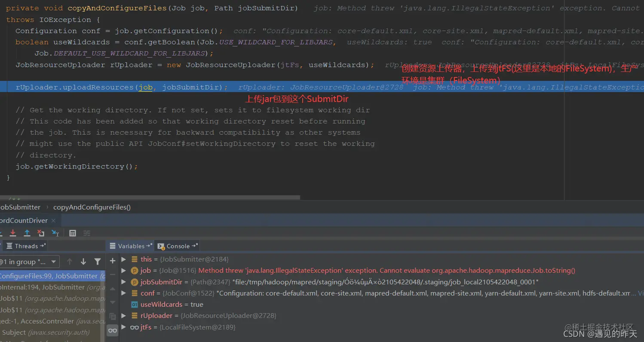Click the plus icon to add new watch
This screenshot has width=644, height=342.
(x=113, y=261)
